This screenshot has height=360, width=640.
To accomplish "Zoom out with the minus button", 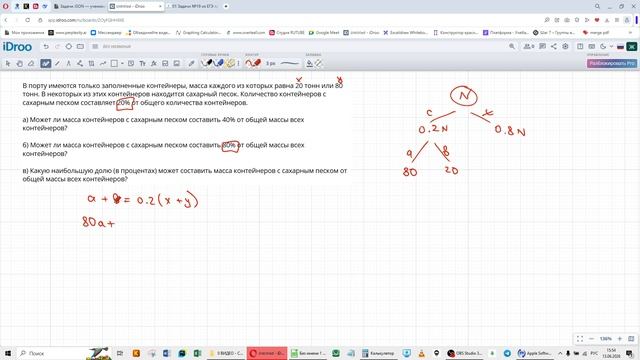I will (591, 339).
